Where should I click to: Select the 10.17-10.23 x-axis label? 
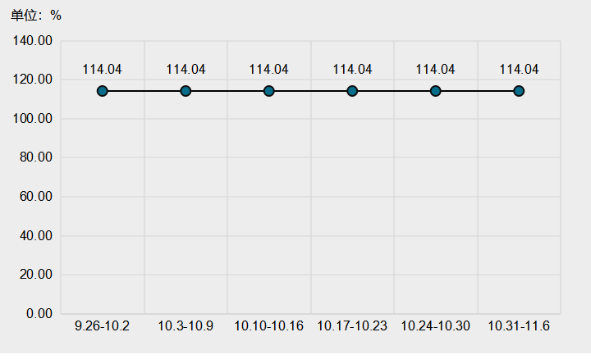coord(352,326)
